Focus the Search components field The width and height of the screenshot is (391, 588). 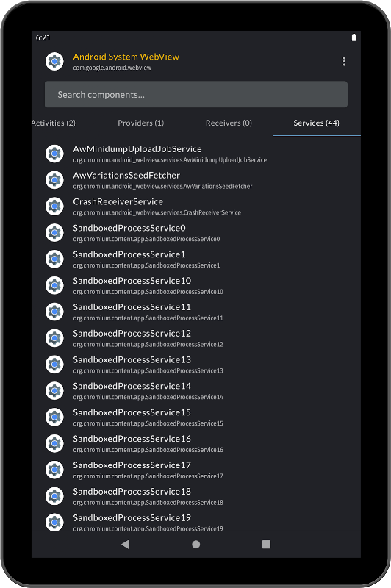point(196,94)
